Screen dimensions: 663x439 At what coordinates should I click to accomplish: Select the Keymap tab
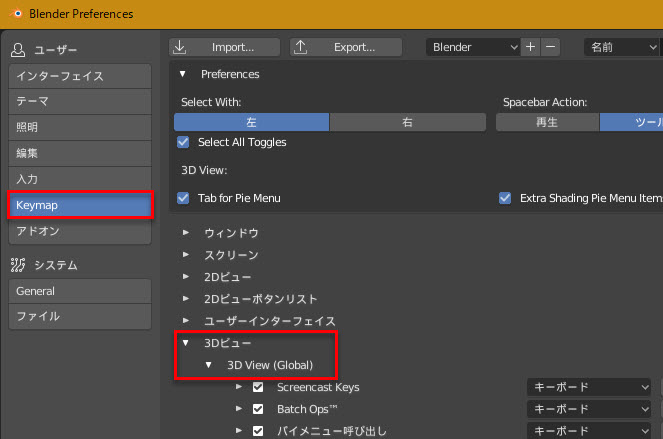80,205
